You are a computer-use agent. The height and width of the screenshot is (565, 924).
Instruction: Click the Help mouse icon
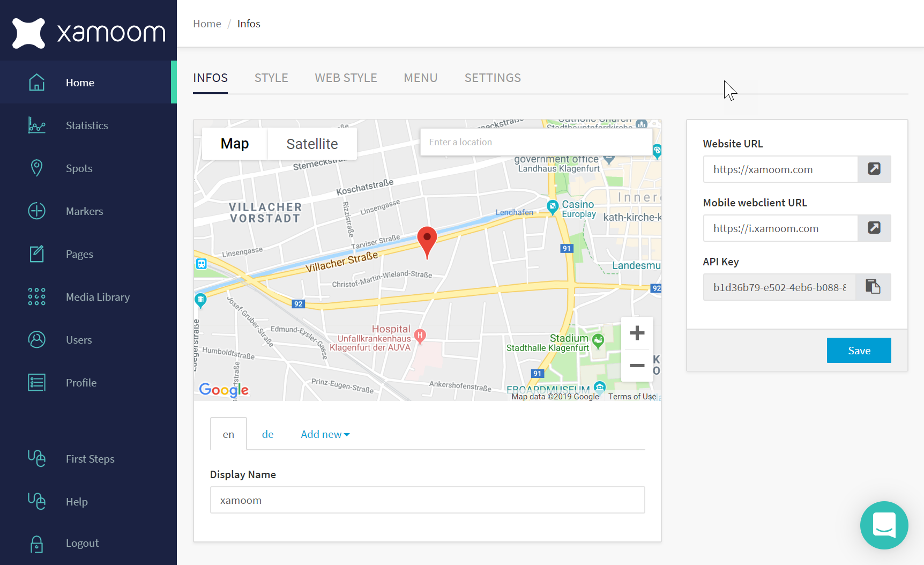coord(36,501)
